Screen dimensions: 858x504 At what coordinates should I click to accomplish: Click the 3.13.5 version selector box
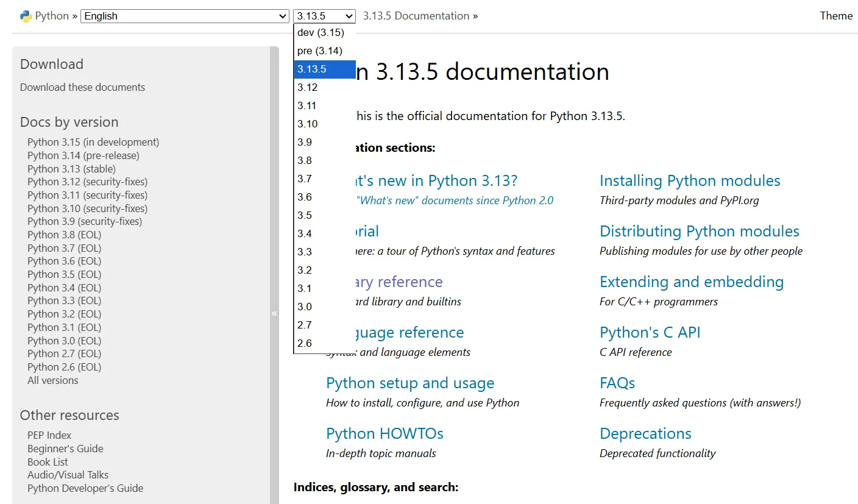(x=324, y=16)
